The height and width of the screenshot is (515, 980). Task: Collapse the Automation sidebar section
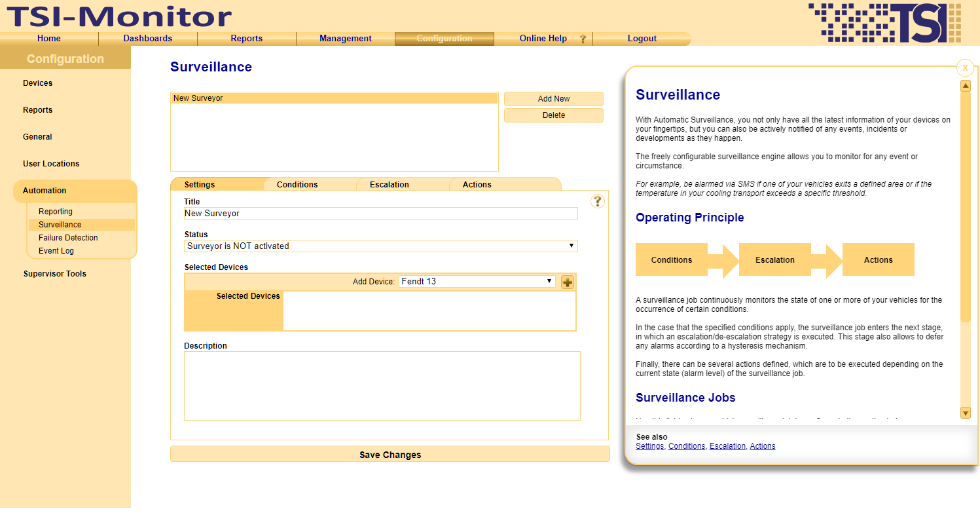75,191
